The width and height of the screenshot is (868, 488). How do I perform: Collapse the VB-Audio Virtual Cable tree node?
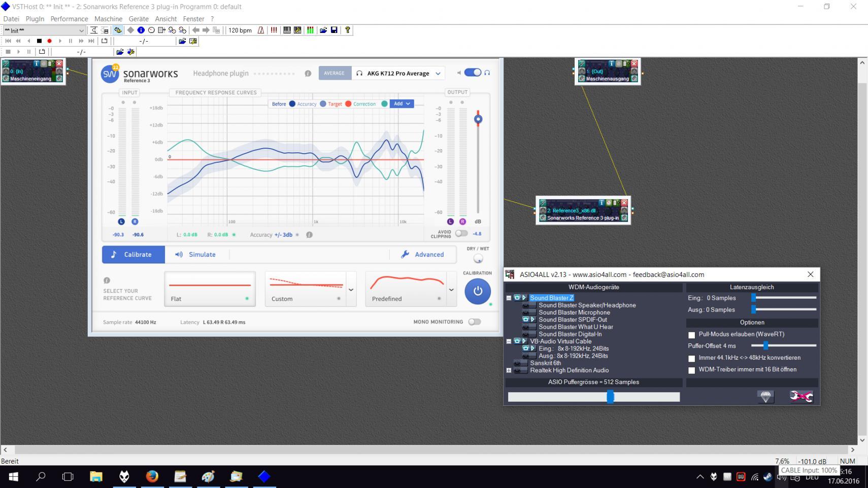[x=509, y=341]
